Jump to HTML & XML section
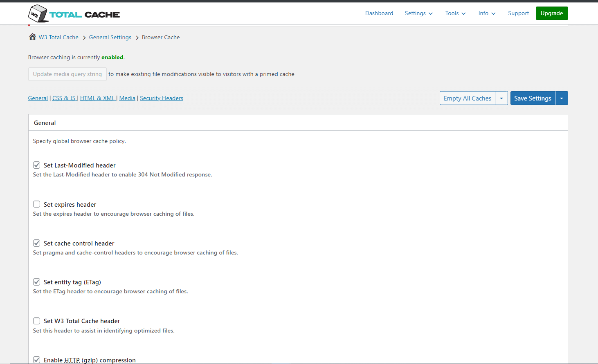The width and height of the screenshot is (598, 364). [x=98, y=98]
